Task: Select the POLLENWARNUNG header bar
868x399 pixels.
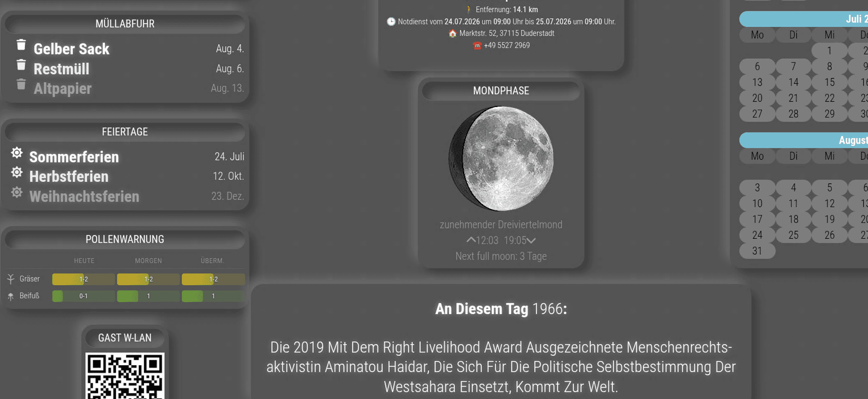Action: [125, 239]
